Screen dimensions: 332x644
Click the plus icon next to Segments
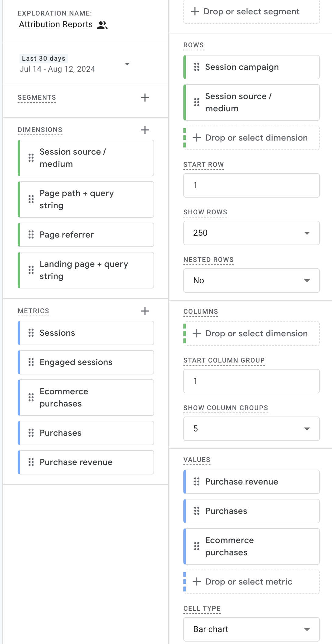click(x=145, y=98)
